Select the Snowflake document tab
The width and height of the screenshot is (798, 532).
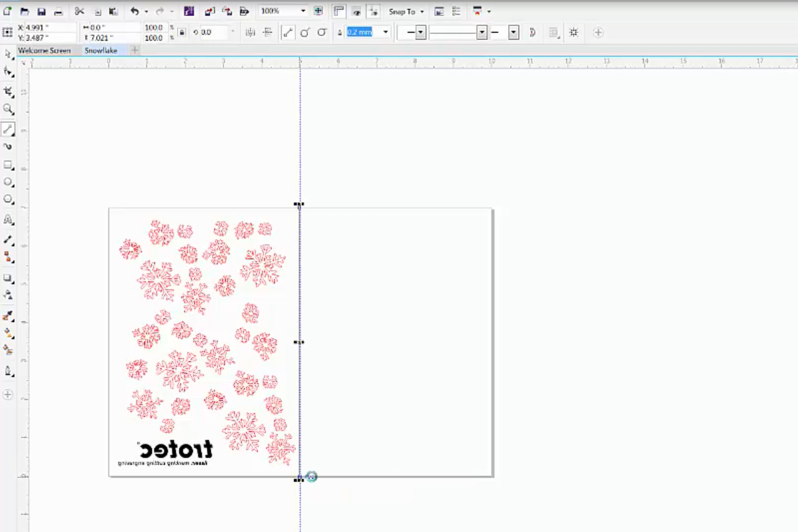coord(100,51)
